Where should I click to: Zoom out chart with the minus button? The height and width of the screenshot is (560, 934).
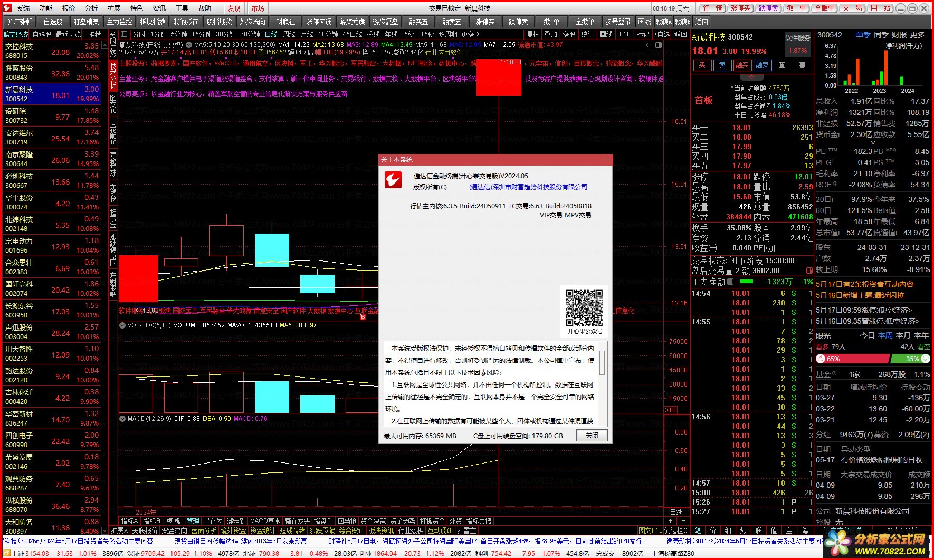(x=682, y=521)
